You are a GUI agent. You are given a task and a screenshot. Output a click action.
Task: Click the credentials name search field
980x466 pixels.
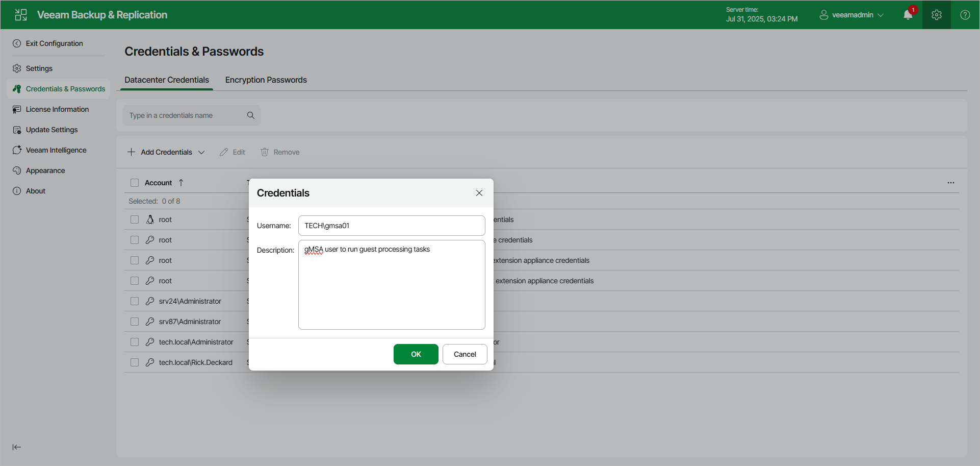click(192, 115)
